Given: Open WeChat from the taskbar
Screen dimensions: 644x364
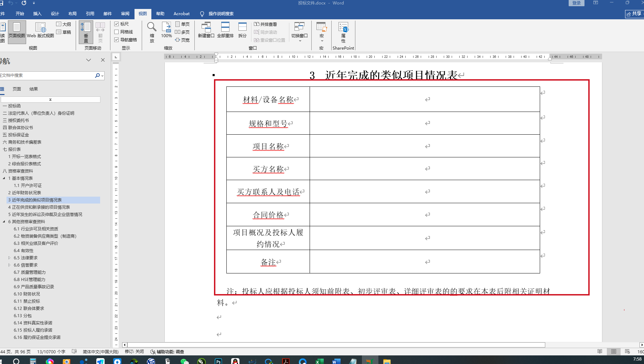Looking at the screenshot, I should (185, 361).
